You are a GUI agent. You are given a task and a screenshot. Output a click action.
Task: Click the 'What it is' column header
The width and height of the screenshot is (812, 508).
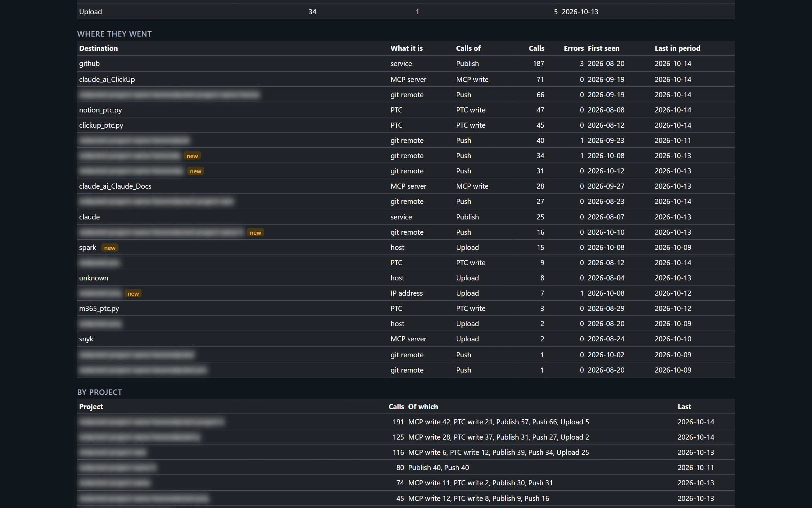click(406, 48)
